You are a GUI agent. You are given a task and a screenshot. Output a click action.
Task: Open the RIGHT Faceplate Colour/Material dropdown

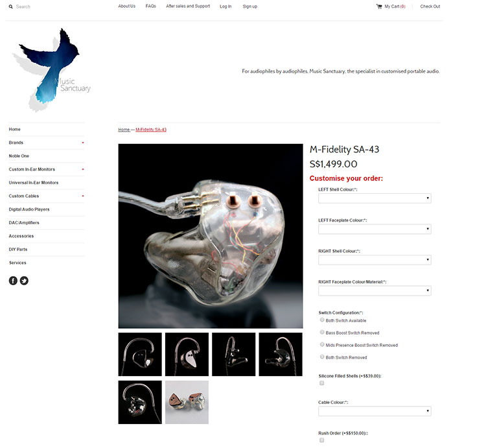[x=375, y=290]
